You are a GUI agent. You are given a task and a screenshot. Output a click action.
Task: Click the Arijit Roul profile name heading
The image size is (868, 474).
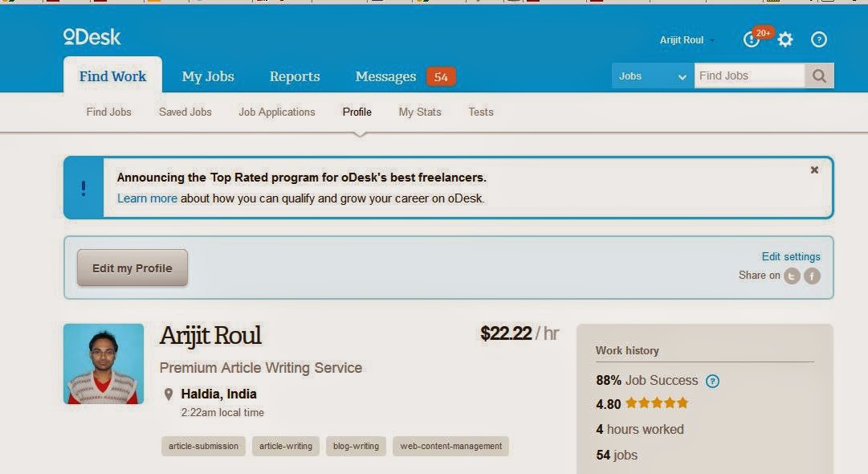[210, 336]
